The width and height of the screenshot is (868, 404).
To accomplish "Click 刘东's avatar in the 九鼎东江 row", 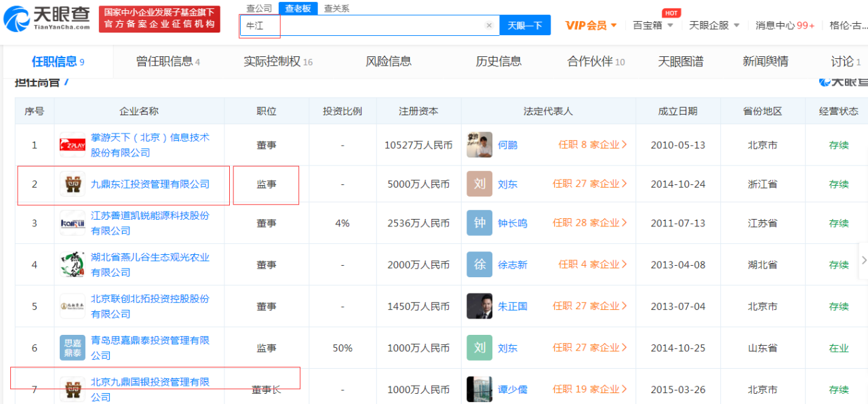I will 479,184.
